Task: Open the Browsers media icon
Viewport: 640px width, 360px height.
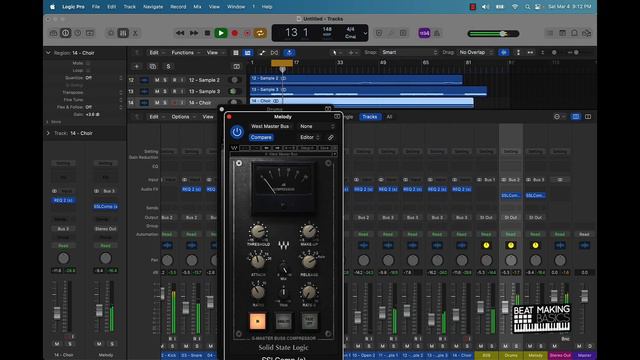Action: (x=587, y=33)
